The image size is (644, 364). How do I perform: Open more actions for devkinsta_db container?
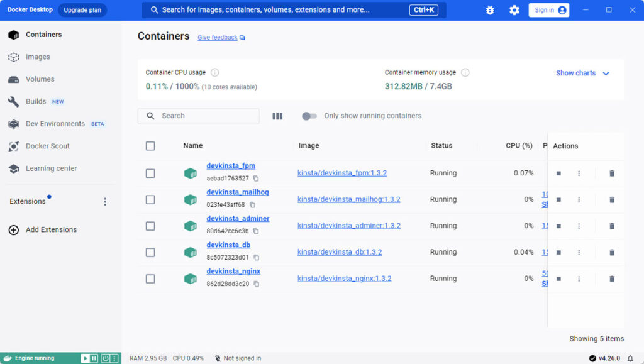coord(579,252)
